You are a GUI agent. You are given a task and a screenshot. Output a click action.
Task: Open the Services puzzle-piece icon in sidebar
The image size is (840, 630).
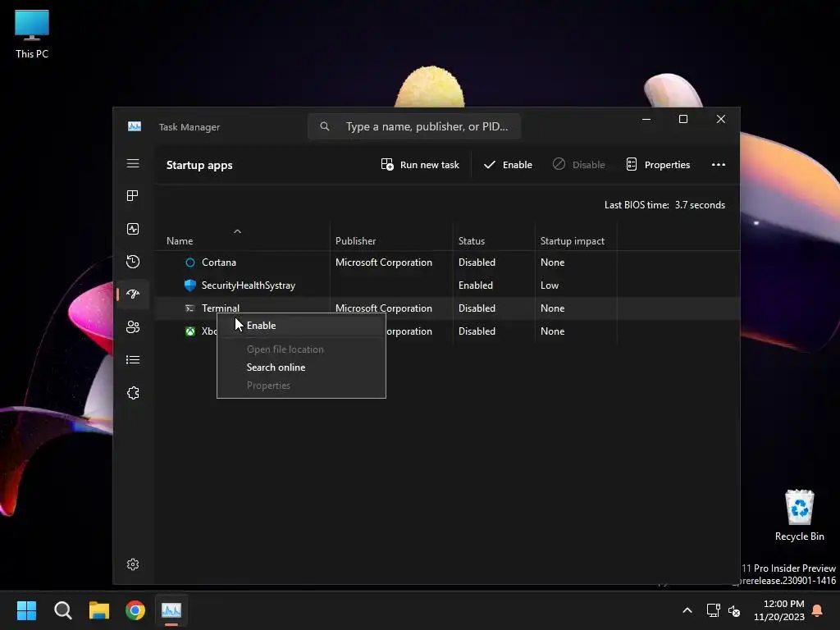click(133, 393)
